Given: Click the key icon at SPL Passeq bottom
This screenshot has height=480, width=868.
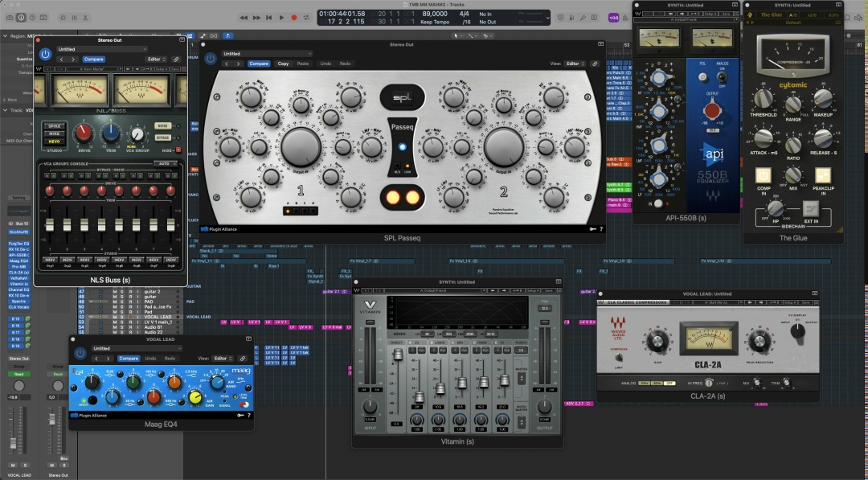Looking at the screenshot, I should (x=593, y=228).
